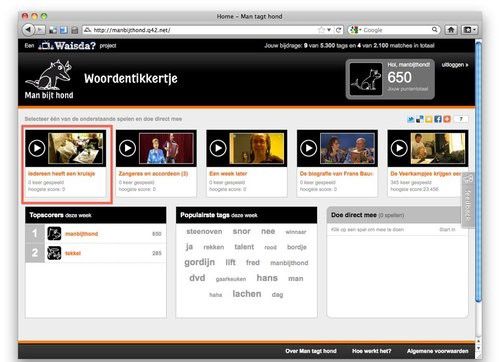This screenshot has height=362, width=500.
Task: Open the Feedback side tab
Action: coord(467,201)
